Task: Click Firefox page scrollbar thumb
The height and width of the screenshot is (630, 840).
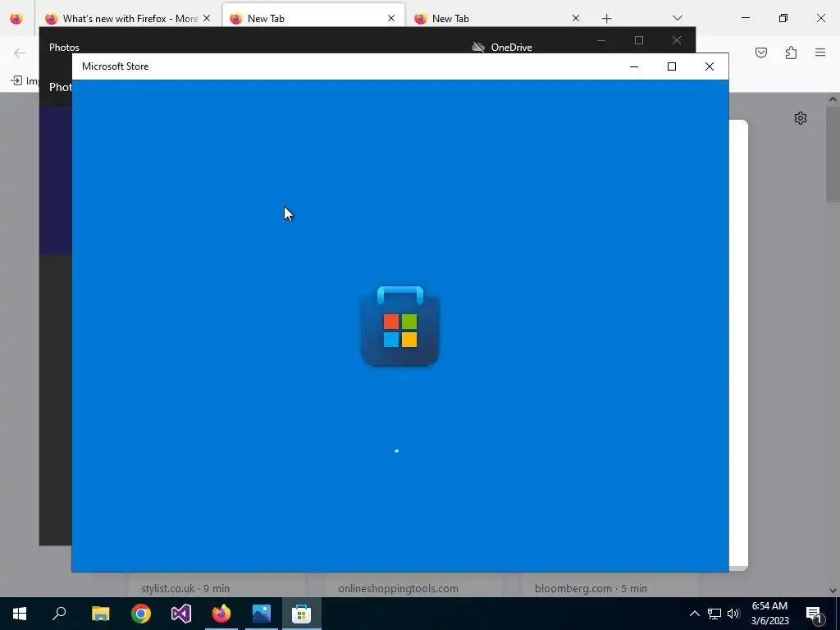Action: 833,153
